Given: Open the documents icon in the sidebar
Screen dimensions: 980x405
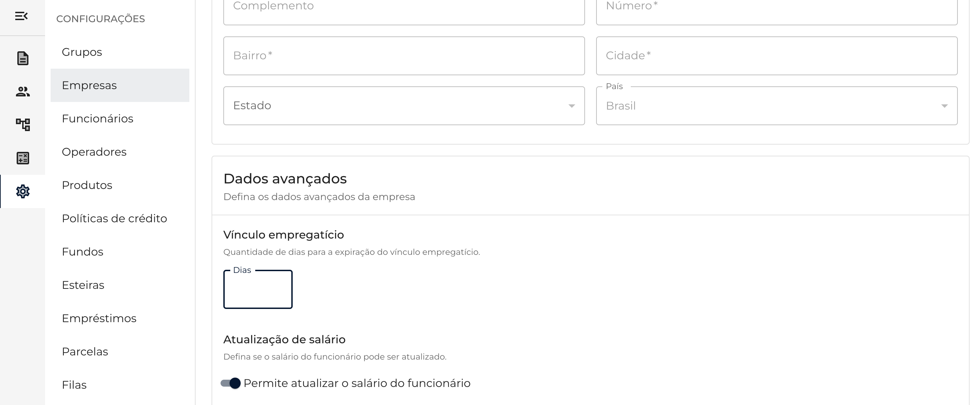Looking at the screenshot, I should click(23, 58).
